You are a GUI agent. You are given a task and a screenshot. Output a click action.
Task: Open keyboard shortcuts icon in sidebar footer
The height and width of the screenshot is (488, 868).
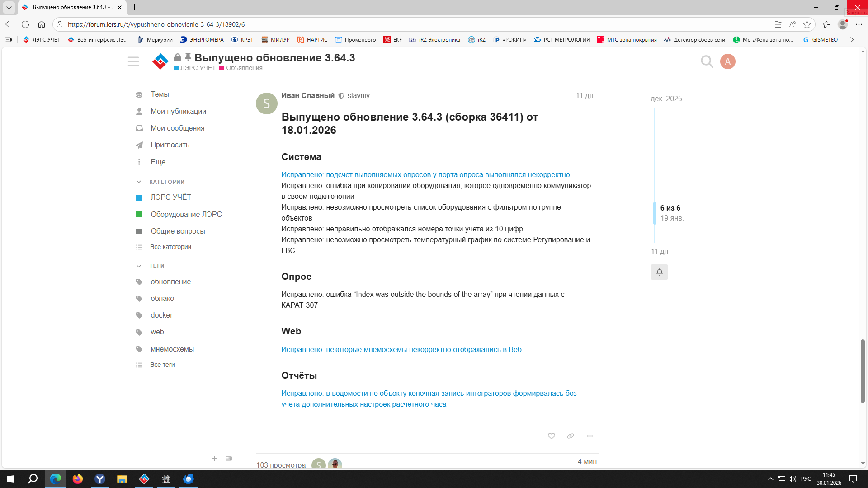click(229, 459)
